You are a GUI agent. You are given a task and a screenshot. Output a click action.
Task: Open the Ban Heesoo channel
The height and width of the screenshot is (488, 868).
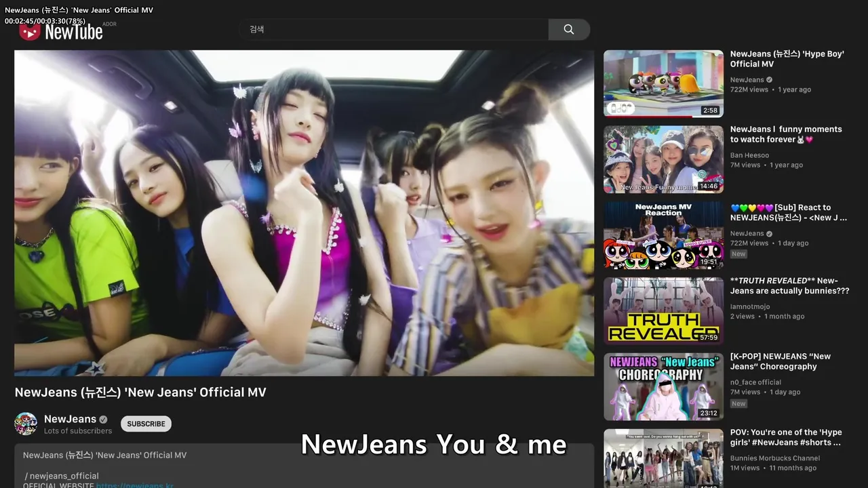[749, 155]
